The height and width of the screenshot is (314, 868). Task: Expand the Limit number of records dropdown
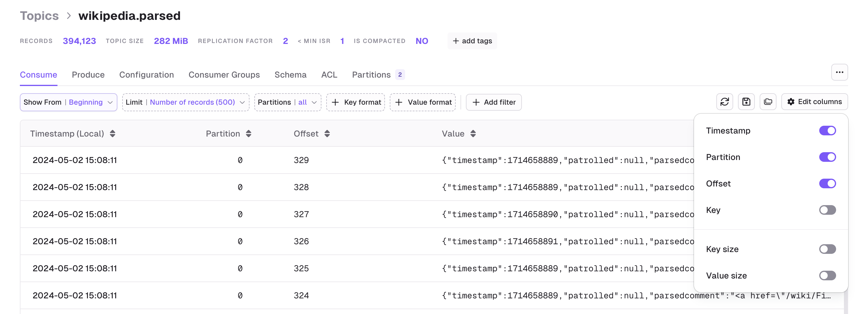coord(186,102)
